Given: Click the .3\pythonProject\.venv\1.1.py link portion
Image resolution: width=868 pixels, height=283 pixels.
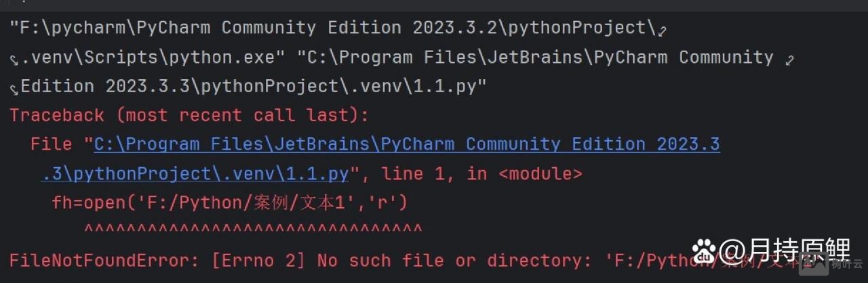Looking at the screenshot, I should [195, 174].
